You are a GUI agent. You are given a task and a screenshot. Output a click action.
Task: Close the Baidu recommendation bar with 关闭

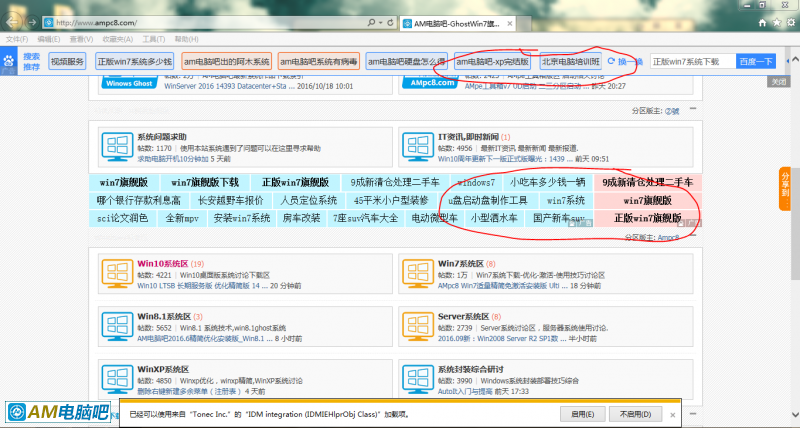(x=779, y=82)
